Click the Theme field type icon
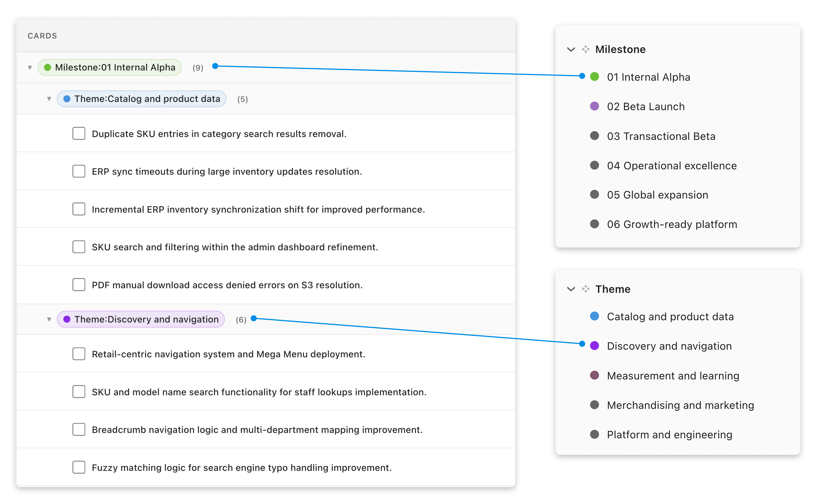 tap(586, 289)
